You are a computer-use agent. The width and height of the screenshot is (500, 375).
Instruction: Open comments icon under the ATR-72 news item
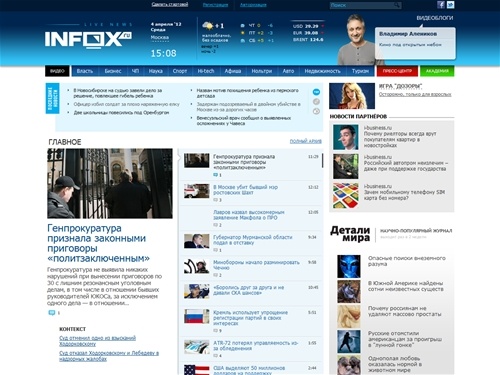click(215, 356)
